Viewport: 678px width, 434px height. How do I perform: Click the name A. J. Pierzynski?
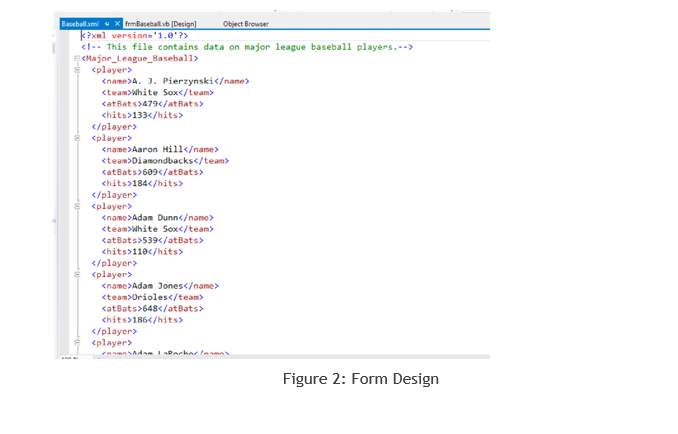[173, 81]
